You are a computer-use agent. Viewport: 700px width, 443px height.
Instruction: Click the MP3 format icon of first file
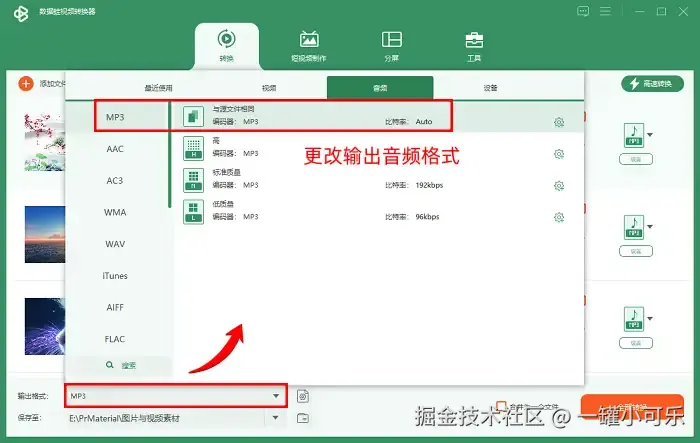click(x=634, y=135)
